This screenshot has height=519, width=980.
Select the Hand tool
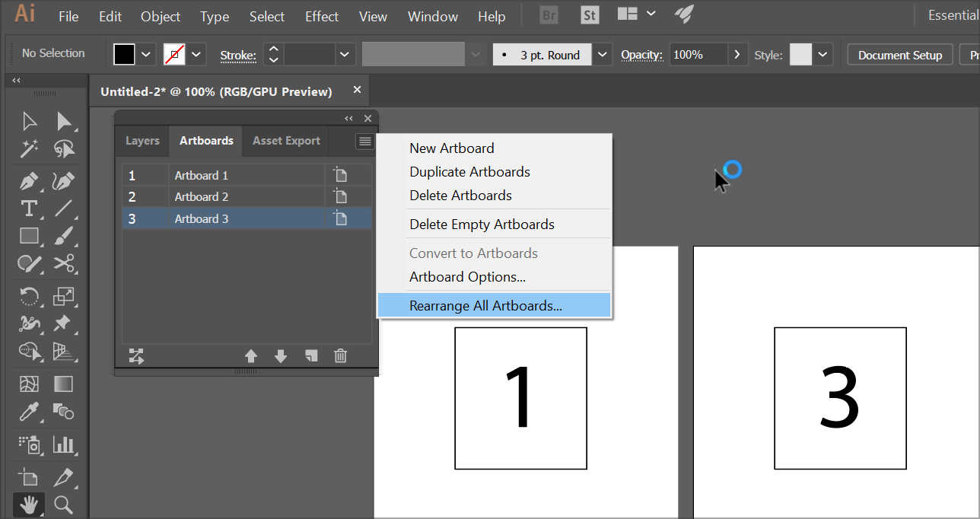pos(29,504)
